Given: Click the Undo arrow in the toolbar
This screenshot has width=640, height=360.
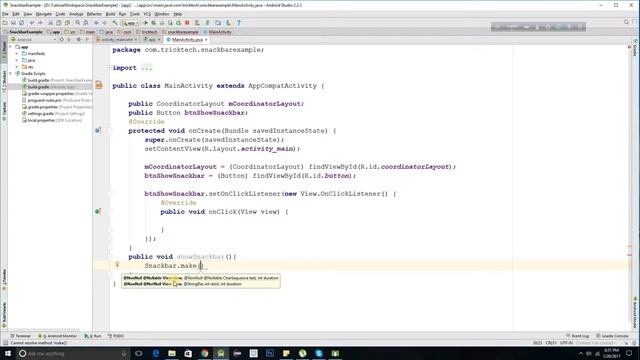Looking at the screenshot, I should pos(32,23).
